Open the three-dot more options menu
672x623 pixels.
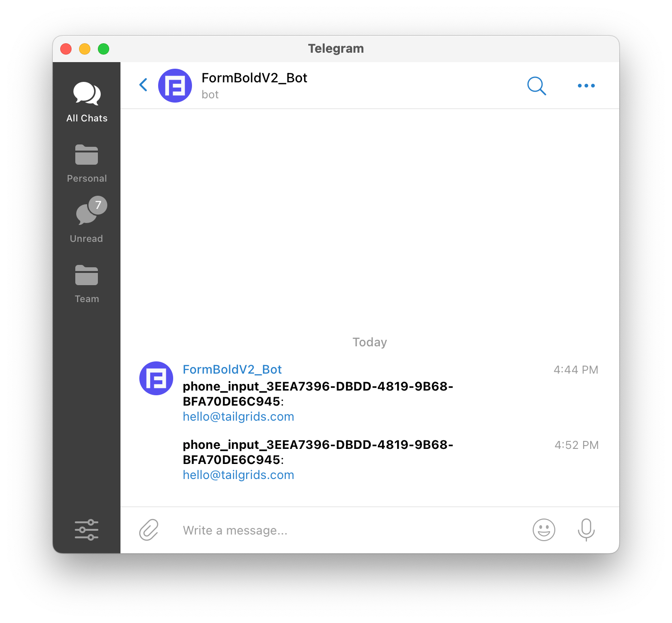(586, 86)
